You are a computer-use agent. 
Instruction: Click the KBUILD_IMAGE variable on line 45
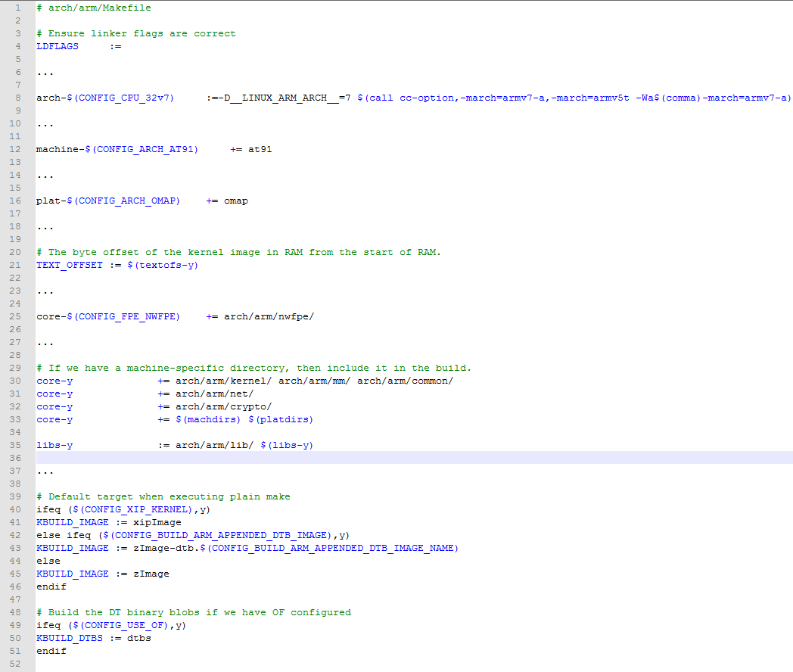coord(73,574)
